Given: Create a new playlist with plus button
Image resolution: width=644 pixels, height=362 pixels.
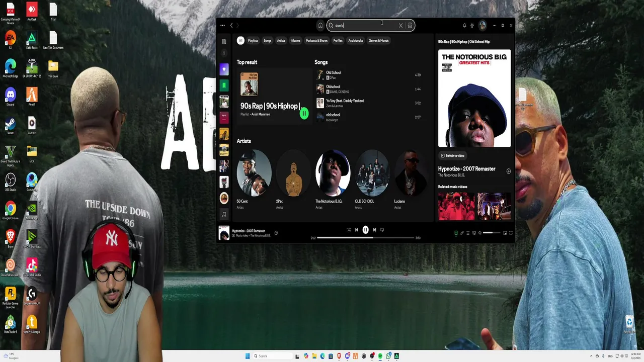Looking at the screenshot, I should pos(224,53).
